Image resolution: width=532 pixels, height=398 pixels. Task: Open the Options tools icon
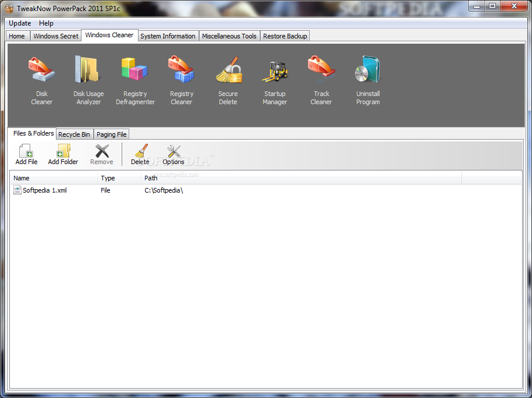pos(173,151)
